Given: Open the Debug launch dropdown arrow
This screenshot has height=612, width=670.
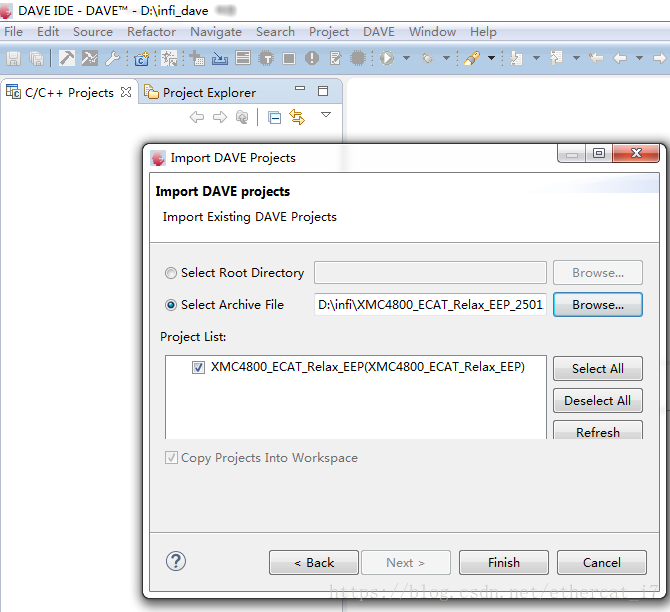Looking at the screenshot, I should click(x=406, y=58).
